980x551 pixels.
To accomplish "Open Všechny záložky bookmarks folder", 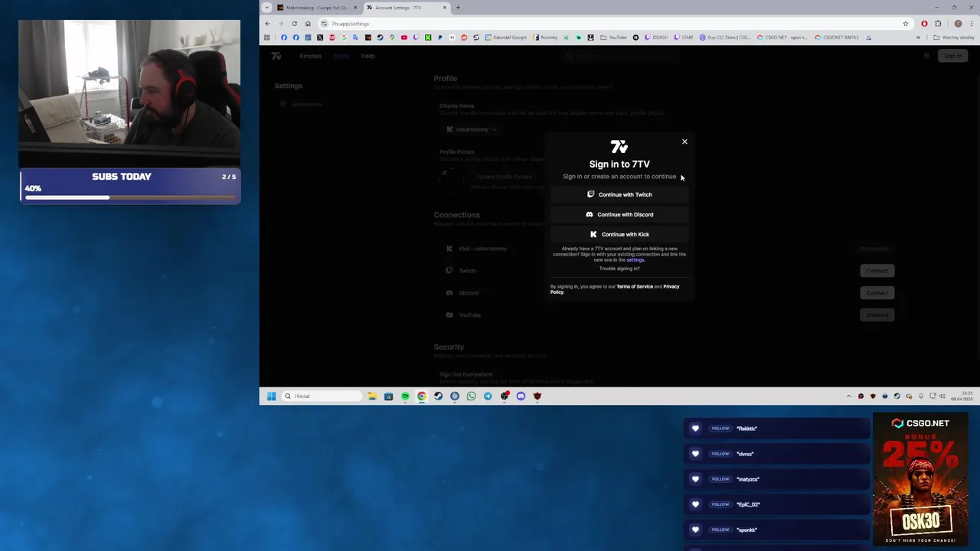I will click(x=954, y=37).
